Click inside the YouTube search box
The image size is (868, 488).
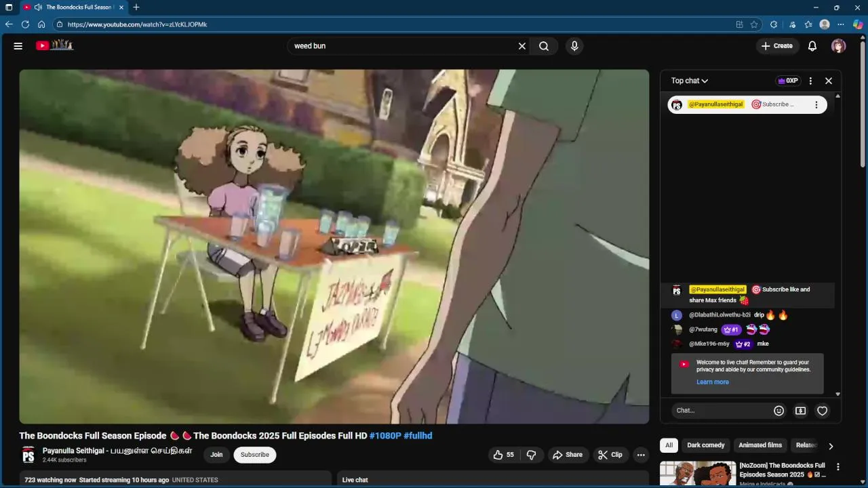(403, 46)
